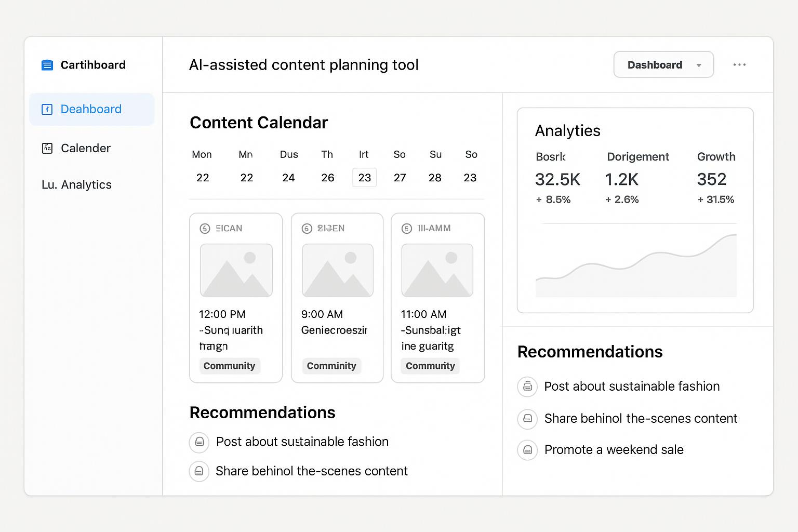Click icon beside right-panel sustainable fashion recommendation

527,387
